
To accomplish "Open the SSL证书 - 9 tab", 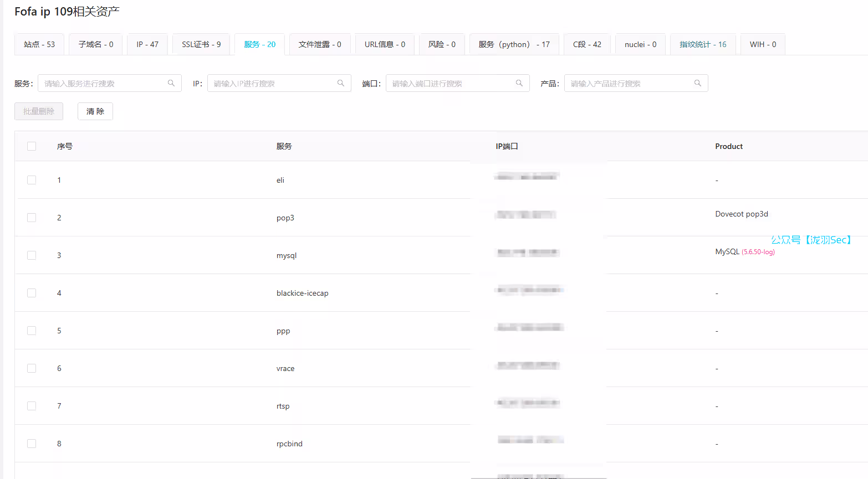I will [201, 44].
